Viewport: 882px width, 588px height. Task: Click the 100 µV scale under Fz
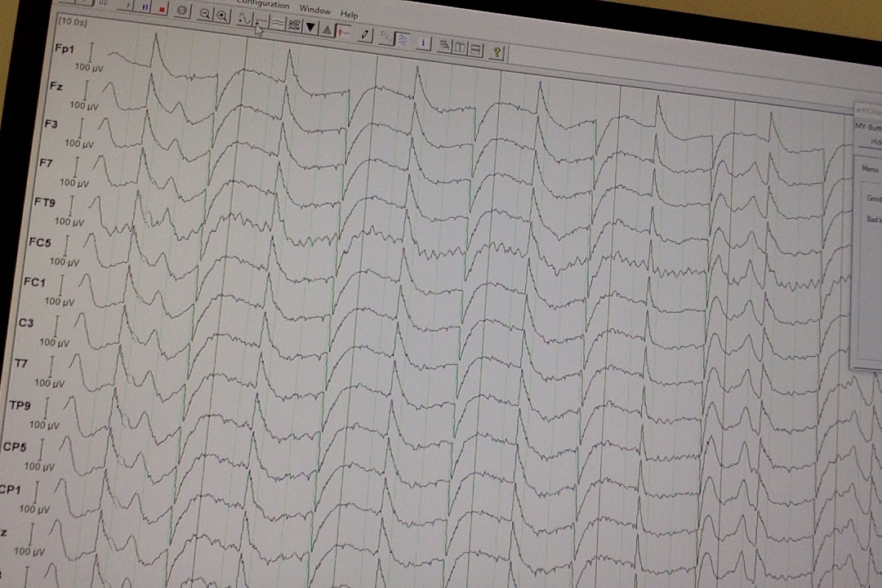coord(84,105)
